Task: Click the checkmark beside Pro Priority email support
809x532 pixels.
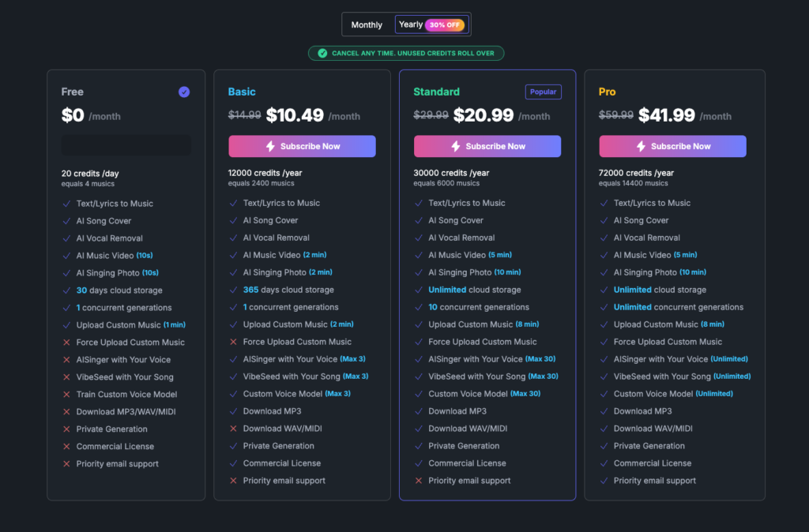Action: click(604, 481)
